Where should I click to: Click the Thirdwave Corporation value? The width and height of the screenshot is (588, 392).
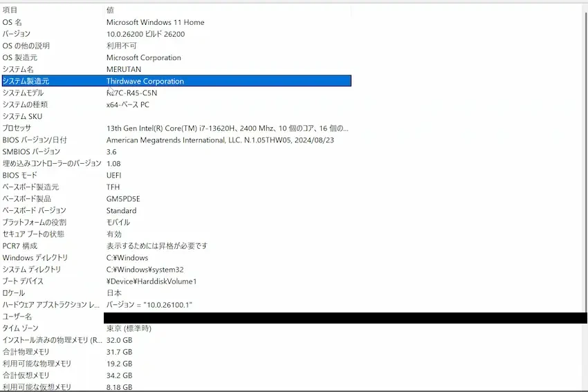(x=145, y=81)
